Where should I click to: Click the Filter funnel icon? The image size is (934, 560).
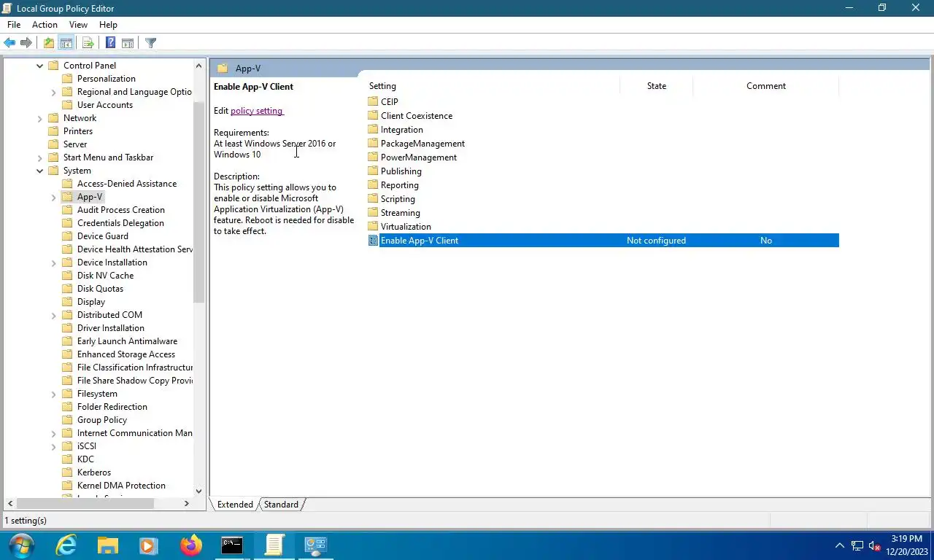coord(151,43)
